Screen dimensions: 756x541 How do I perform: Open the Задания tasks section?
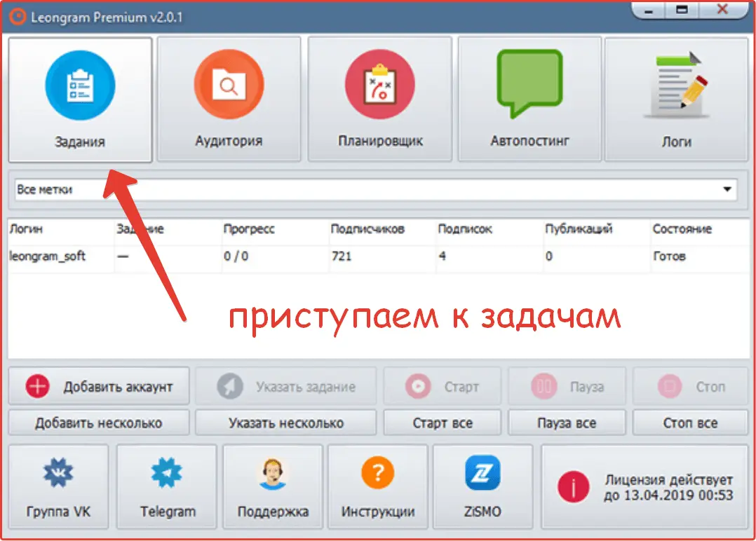pos(80,100)
